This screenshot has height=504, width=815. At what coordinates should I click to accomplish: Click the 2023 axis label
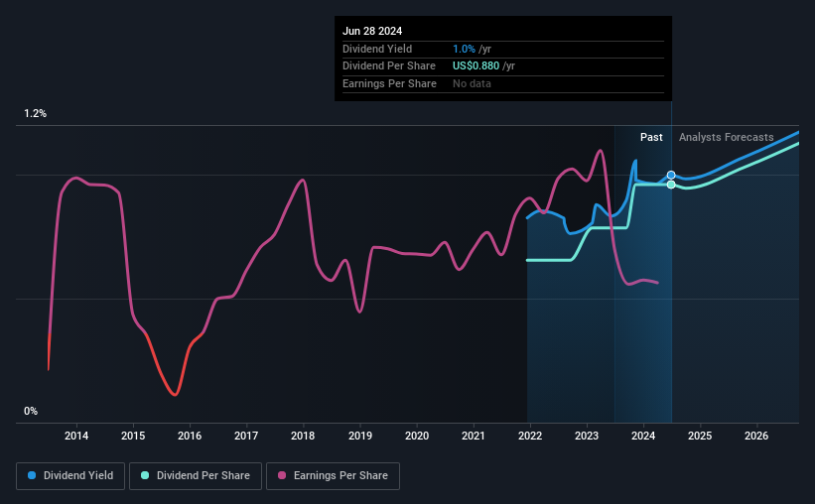click(x=587, y=436)
